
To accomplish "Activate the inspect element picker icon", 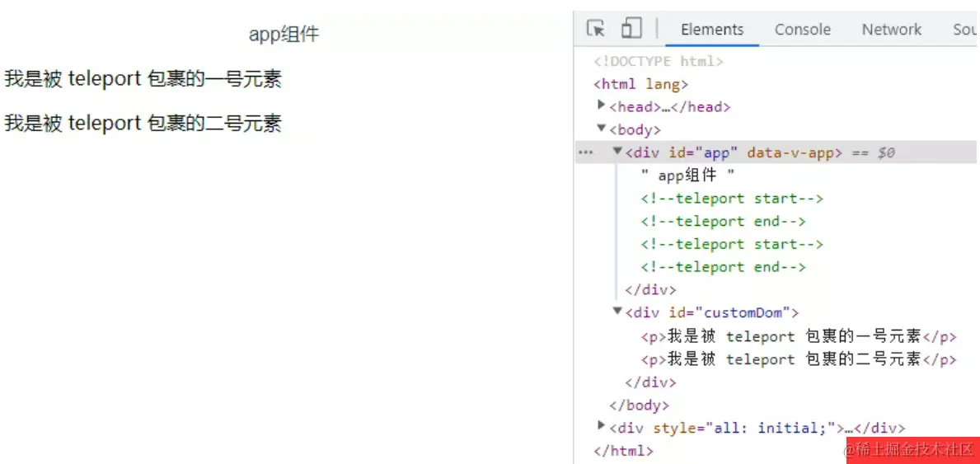I will click(596, 29).
